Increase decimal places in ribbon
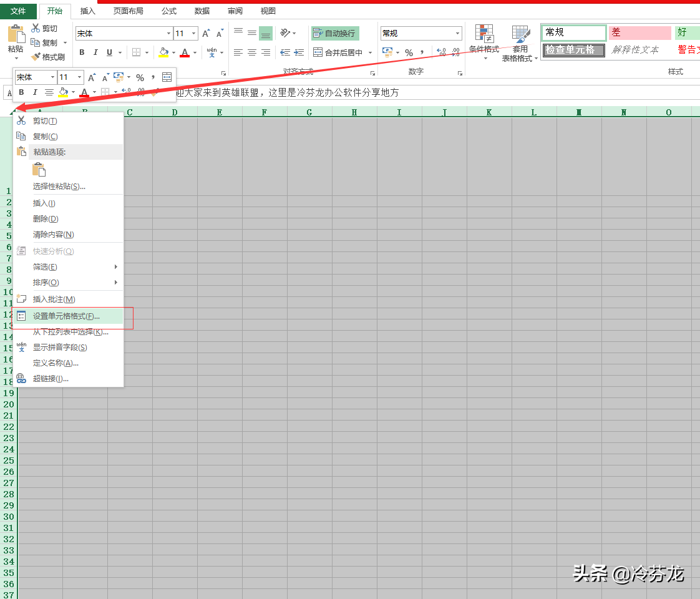Screen dimensions: 700x599 pos(441,52)
